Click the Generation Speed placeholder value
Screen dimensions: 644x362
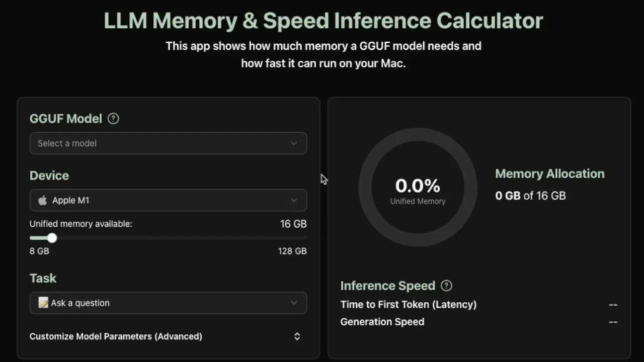point(613,322)
